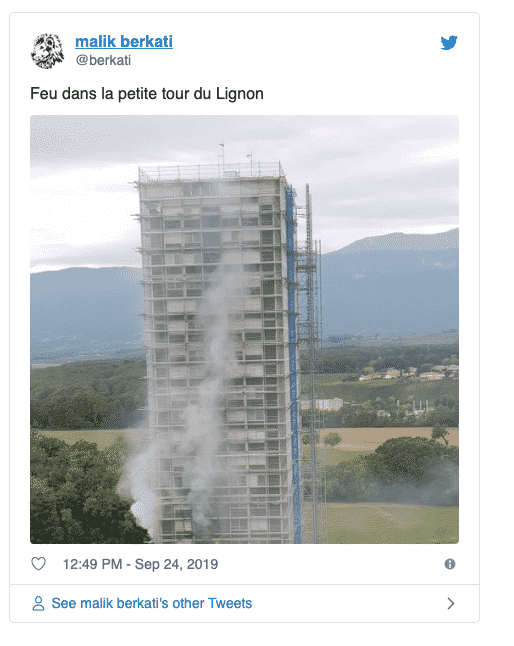Open the malik berkati name link
The image size is (514, 646).
point(124,42)
